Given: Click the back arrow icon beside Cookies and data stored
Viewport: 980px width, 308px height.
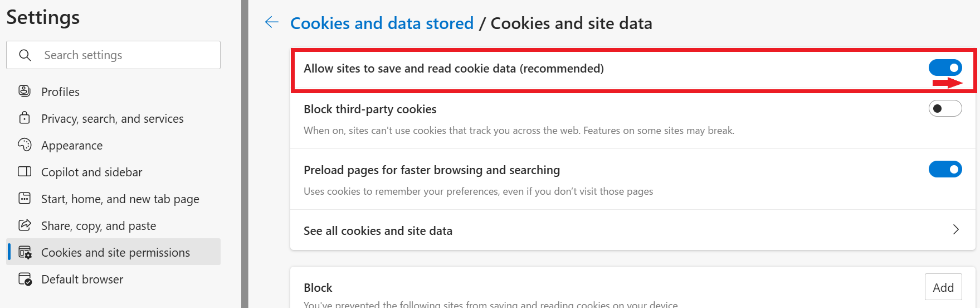Looking at the screenshot, I should tap(271, 22).
